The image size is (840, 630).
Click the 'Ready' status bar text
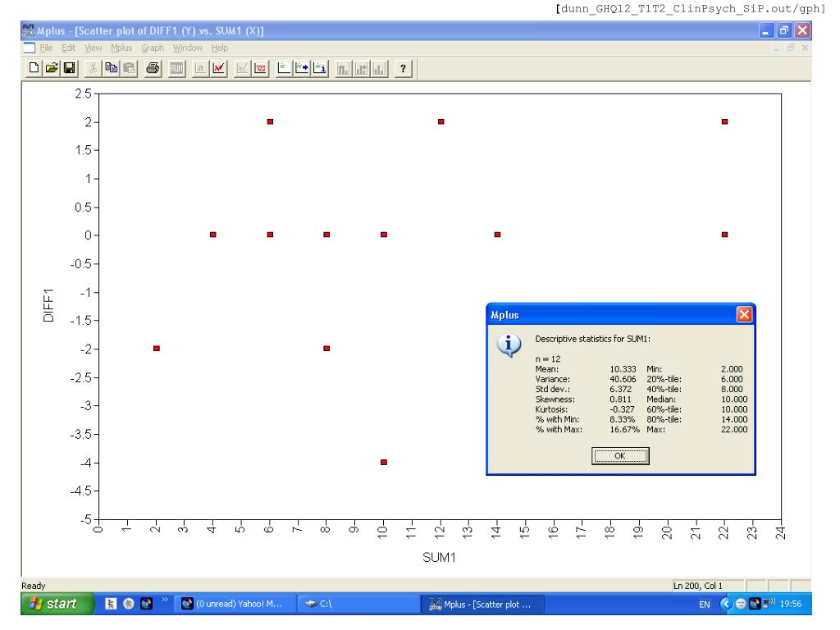(x=33, y=586)
